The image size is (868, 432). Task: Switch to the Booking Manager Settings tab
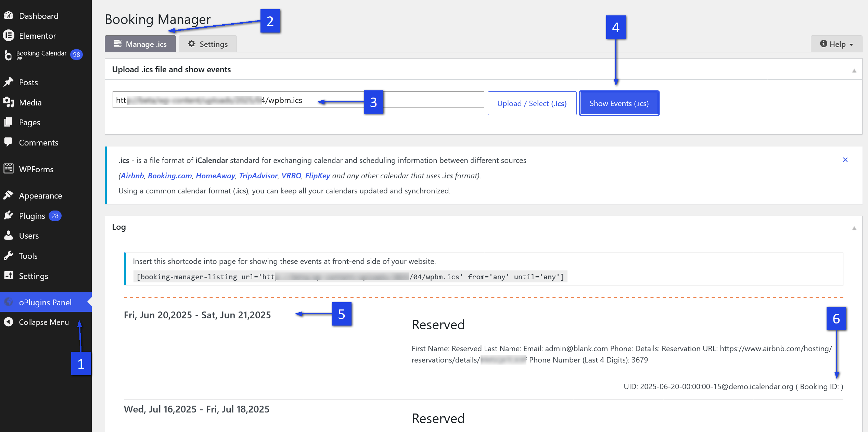pyautogui.click(x=208, y=44)
